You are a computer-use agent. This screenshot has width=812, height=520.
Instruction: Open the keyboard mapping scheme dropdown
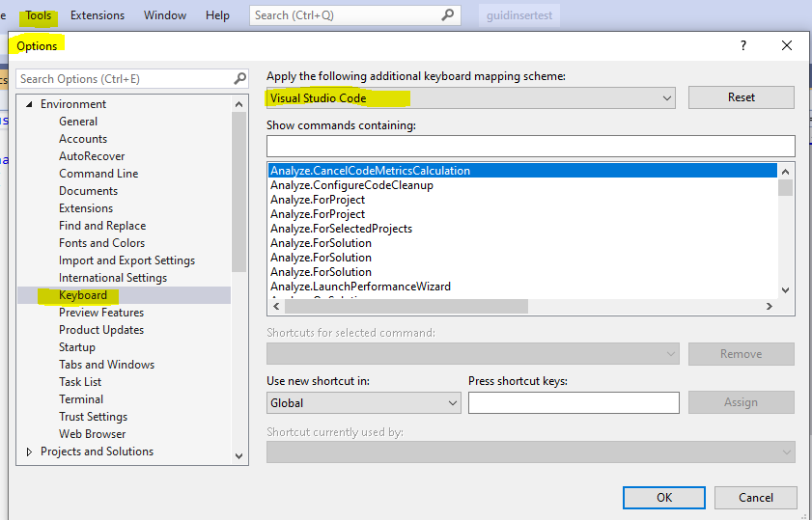(471, 97)
